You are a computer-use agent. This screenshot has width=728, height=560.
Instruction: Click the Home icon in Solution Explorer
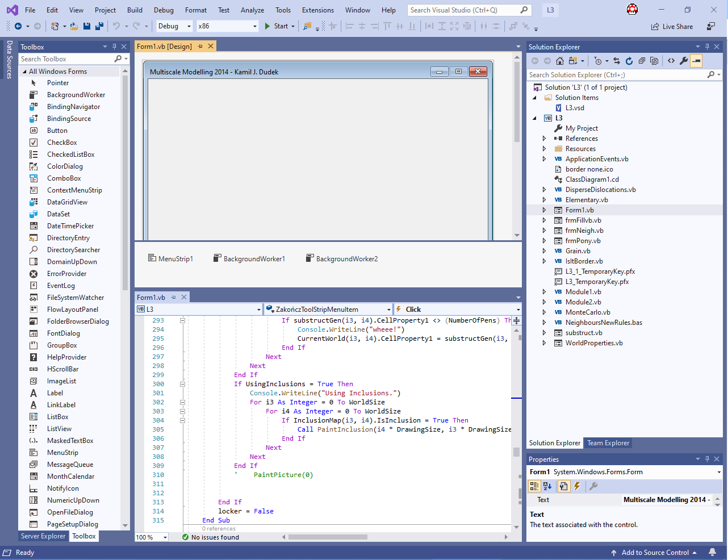pos(560,61)
